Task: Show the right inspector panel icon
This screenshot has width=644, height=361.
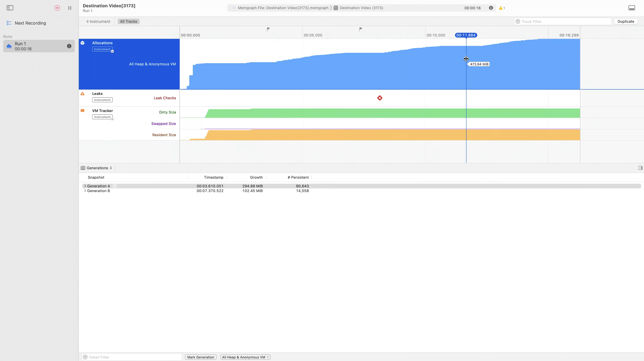Action: pos(640,168)
